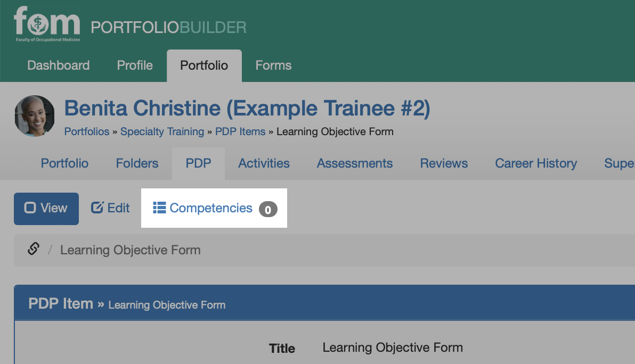Image resolution: width=635 pixels, height=364 pixels.
Task: Open the Dashboard tab
Action: pyautogui.click(x=58, y=65)
